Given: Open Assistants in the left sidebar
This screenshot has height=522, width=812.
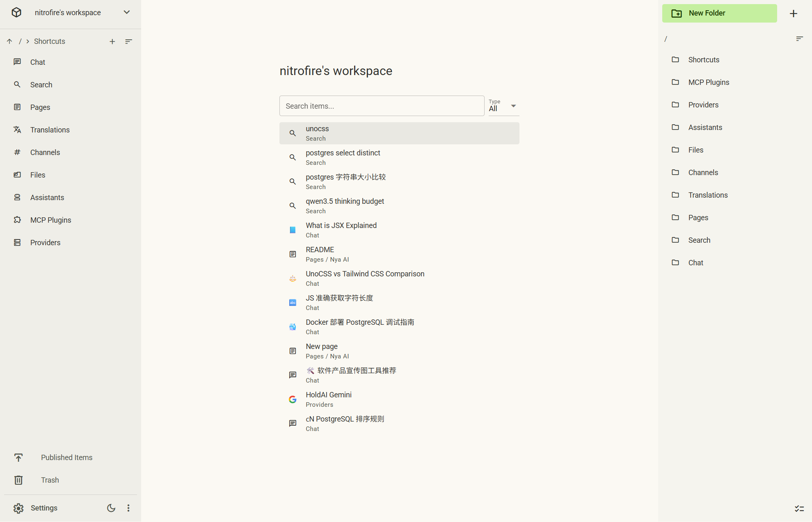Looking at the screenshot, I should (x=47, y=198).
